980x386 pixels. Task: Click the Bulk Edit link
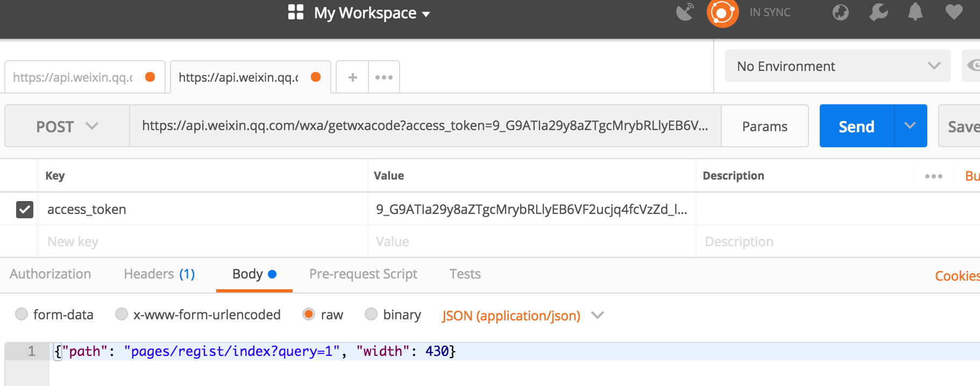pos(972,176)
